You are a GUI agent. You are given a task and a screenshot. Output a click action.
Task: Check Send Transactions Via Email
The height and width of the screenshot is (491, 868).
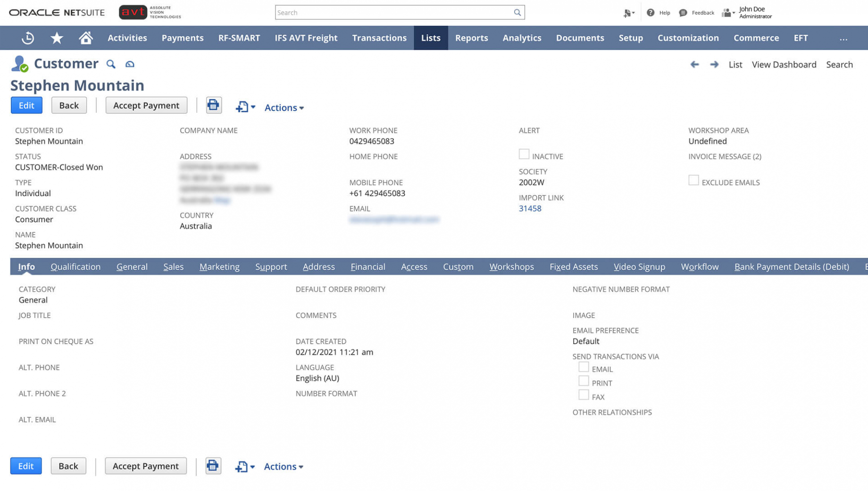click(584, 367)
